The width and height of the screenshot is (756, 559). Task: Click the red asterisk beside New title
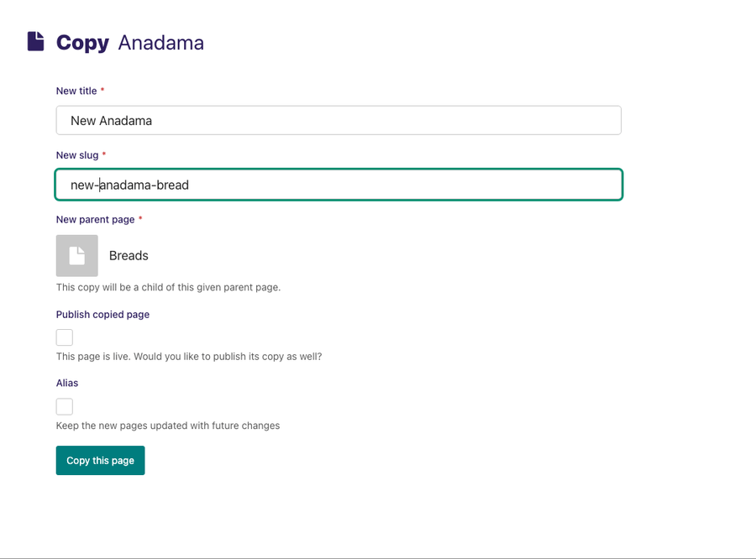coord(102,91)
